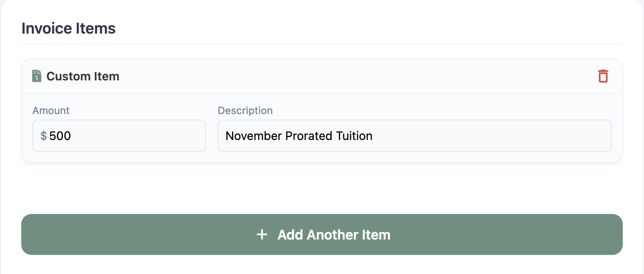Click the plus icon on the green button

point(262,234)
